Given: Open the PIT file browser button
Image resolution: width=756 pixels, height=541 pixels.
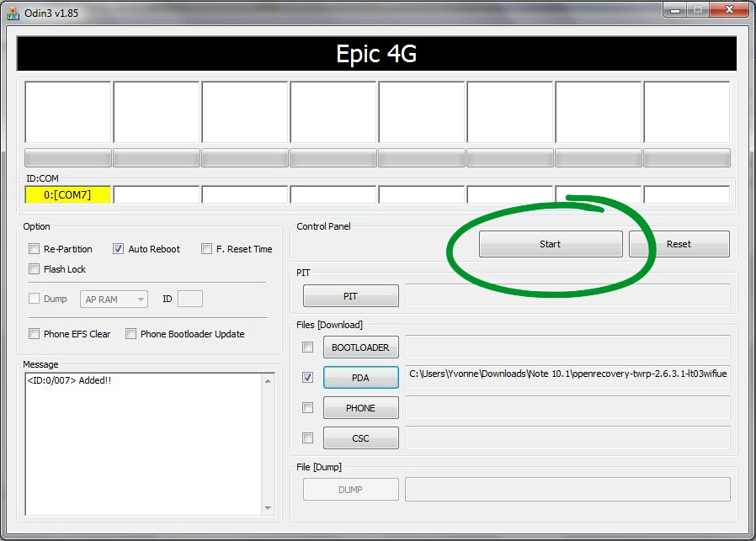Looking at the screenshot, I should tap(350, 296).
